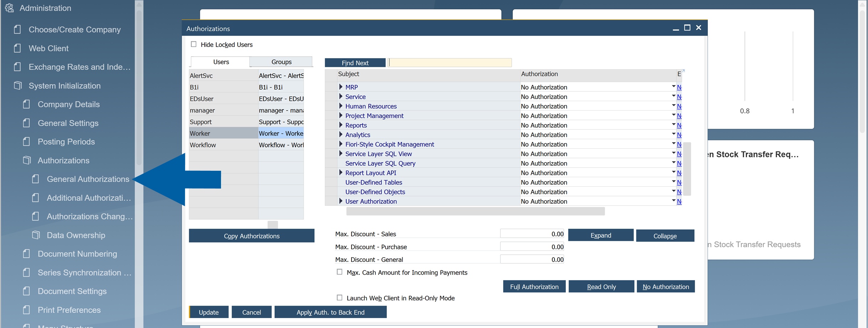
Task: Click the Find Next search field
Action: pos(449,62)
